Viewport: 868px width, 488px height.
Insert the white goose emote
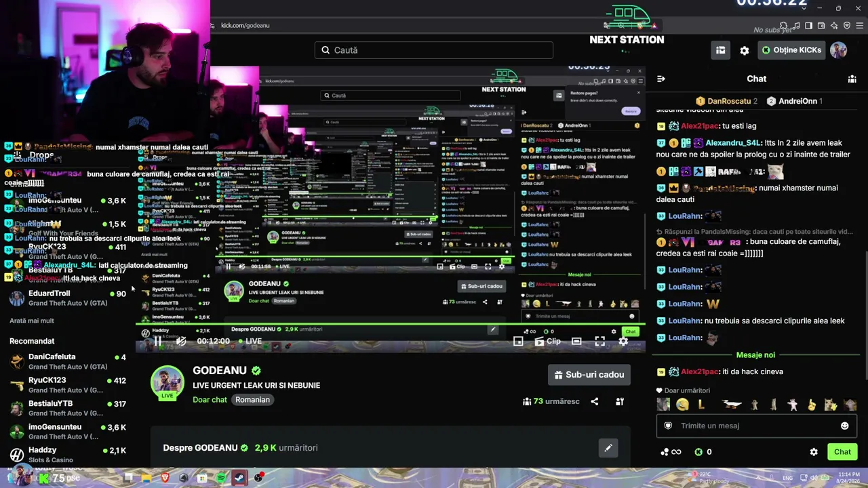click(x=732, y=405)
